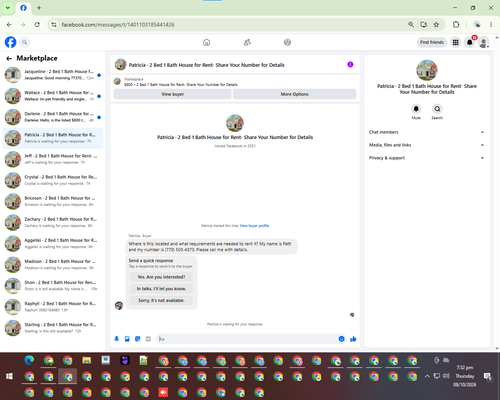Expand the Privacy & support section
The image size is (500, 400).
[x=426, y=158]
